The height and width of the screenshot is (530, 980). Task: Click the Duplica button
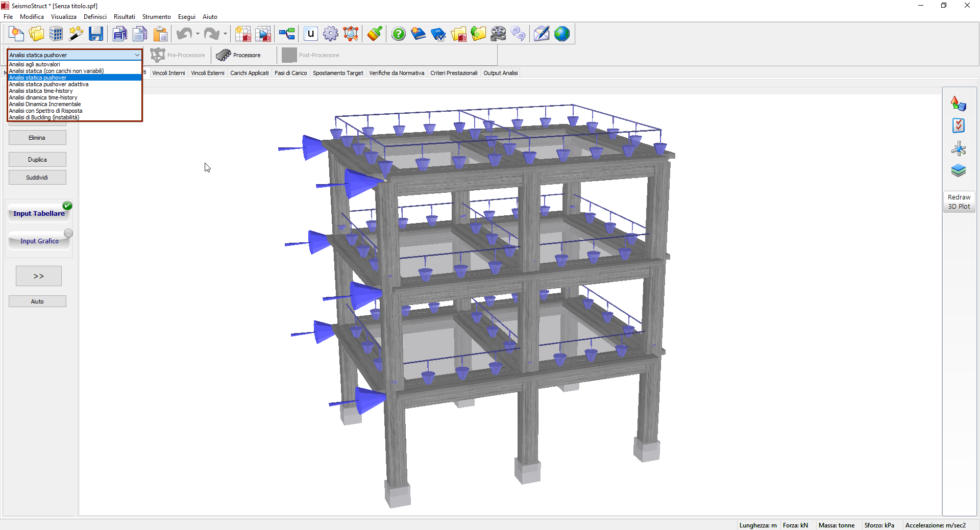point(37,160)
